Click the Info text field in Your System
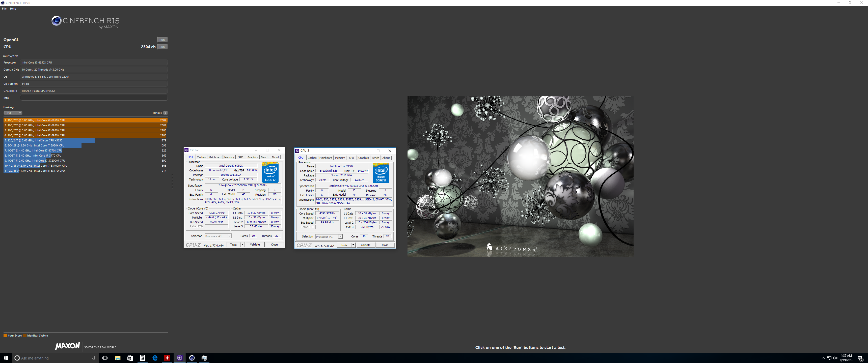The image size is (868, 363). 94,98
